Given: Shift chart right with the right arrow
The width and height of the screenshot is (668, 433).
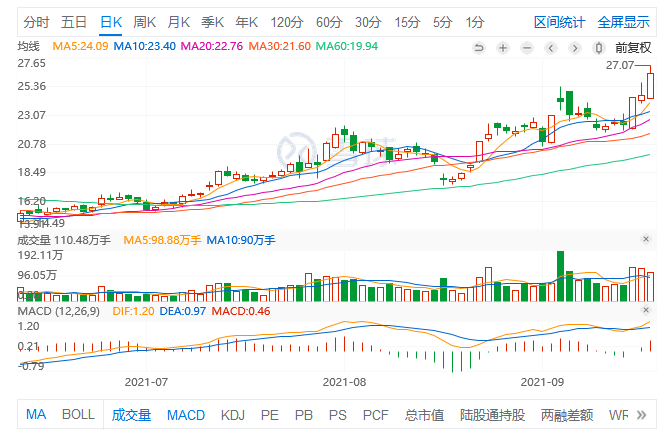Looking at the screenshot, I should (x=574, y=47).
